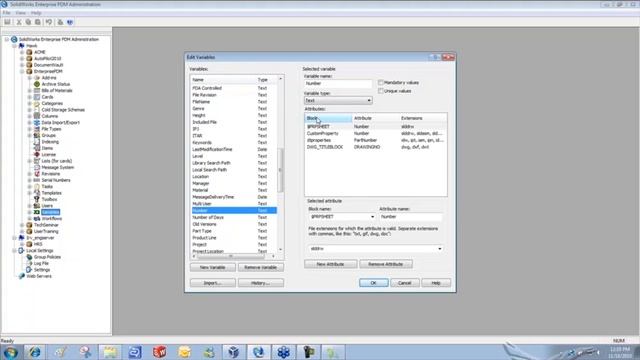Open the Help menu

coord(36,13)
